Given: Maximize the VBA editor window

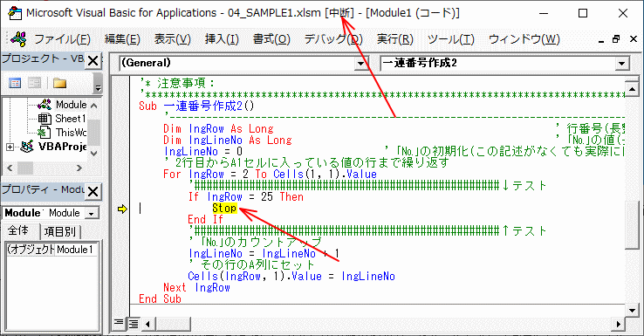Looking at the screenshot, I should pos(582,13).
